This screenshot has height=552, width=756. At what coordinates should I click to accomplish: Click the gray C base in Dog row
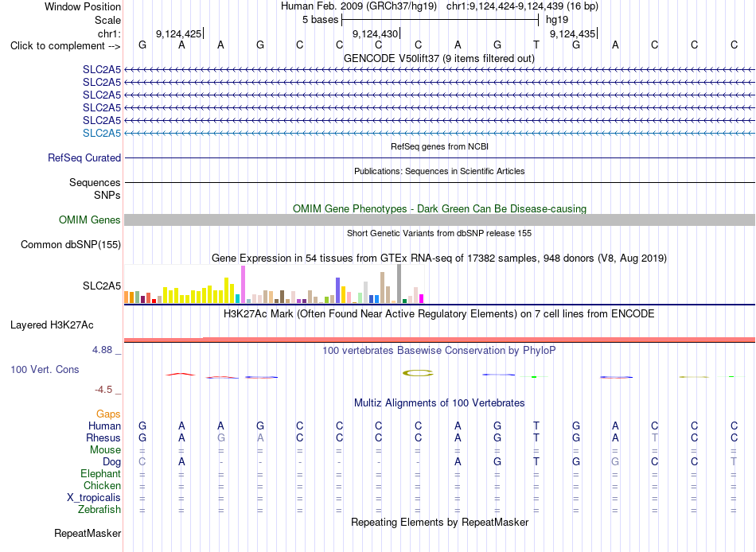[x=142, y=462]
